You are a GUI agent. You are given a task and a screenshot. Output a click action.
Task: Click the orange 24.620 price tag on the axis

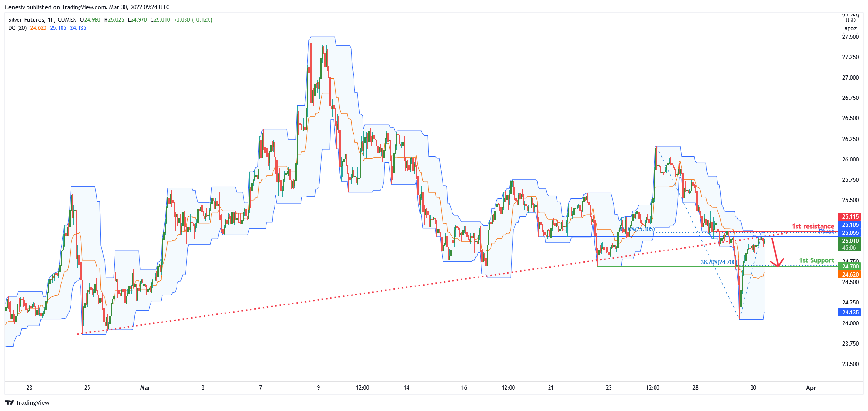[x=850, y=275]
